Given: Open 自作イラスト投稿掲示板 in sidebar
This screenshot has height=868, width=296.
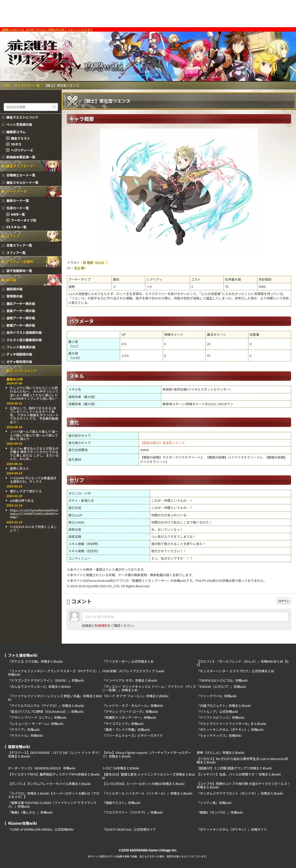Looking at the screenshot, I should [x=24, y=333].
